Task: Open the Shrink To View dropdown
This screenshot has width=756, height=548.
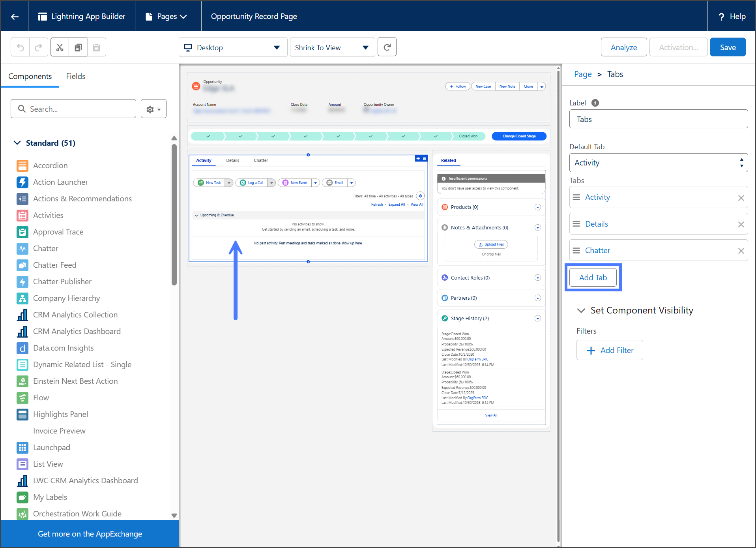Action: coord(332,47)
